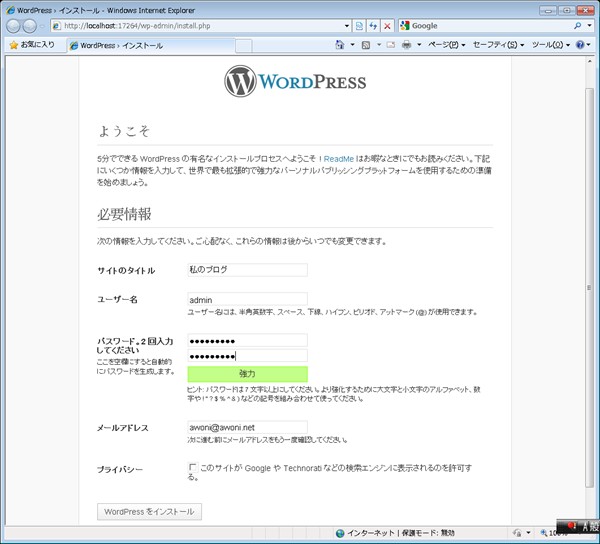Screen dimensions: 600x544
Task: Expand the address bar history dropdown
Action: (x=347, y=26)
